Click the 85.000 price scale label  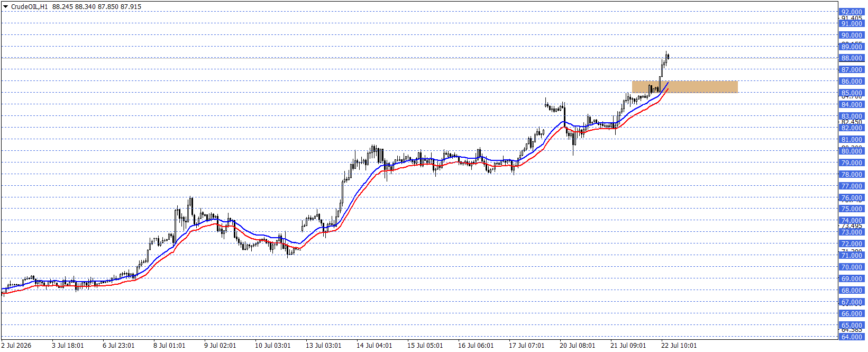point(852,93)
